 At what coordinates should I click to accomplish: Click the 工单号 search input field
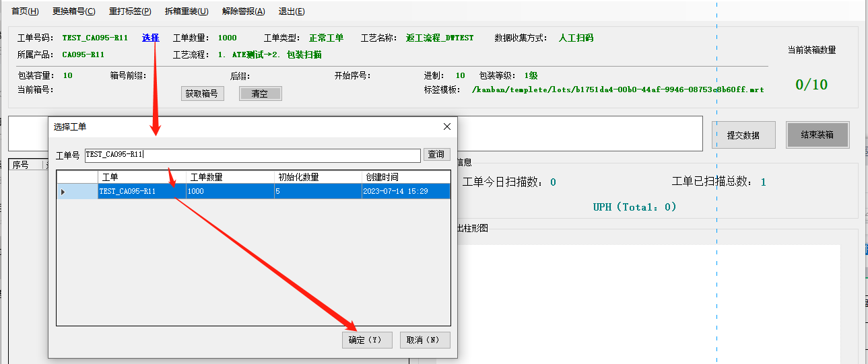point(253,155)
